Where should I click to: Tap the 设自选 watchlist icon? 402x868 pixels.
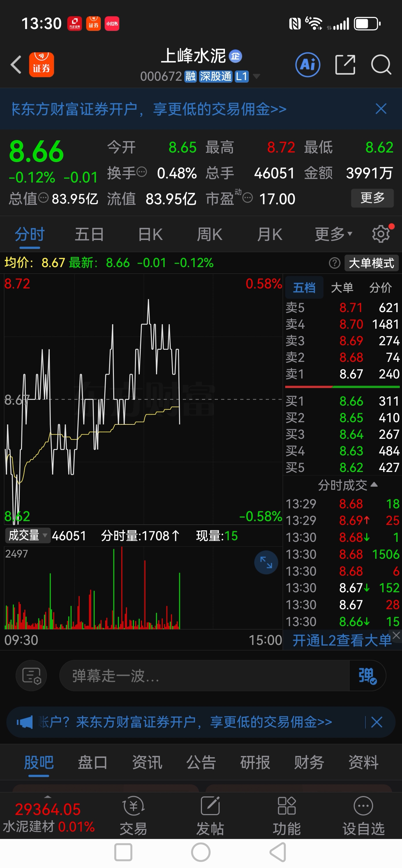pos(363,815)
